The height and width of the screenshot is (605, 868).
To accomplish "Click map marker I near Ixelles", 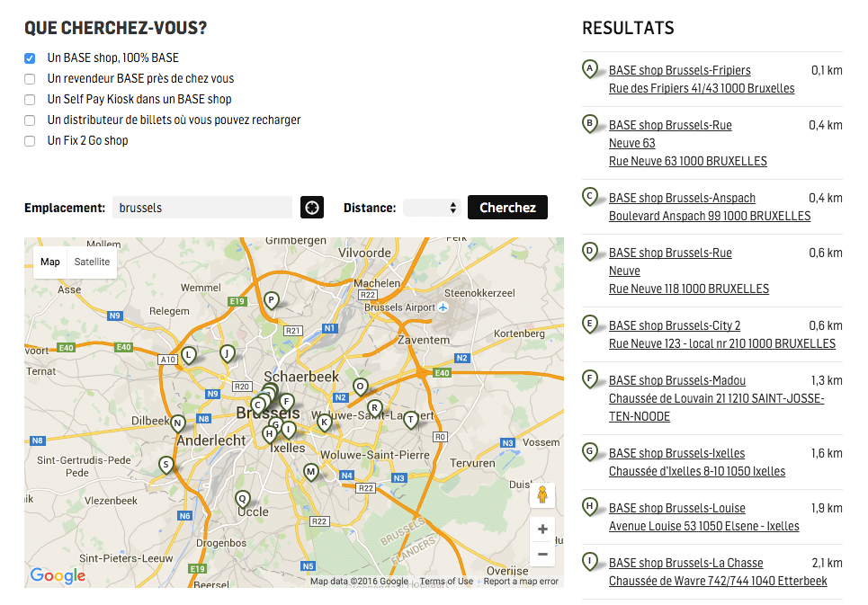I will pos(289,429).
